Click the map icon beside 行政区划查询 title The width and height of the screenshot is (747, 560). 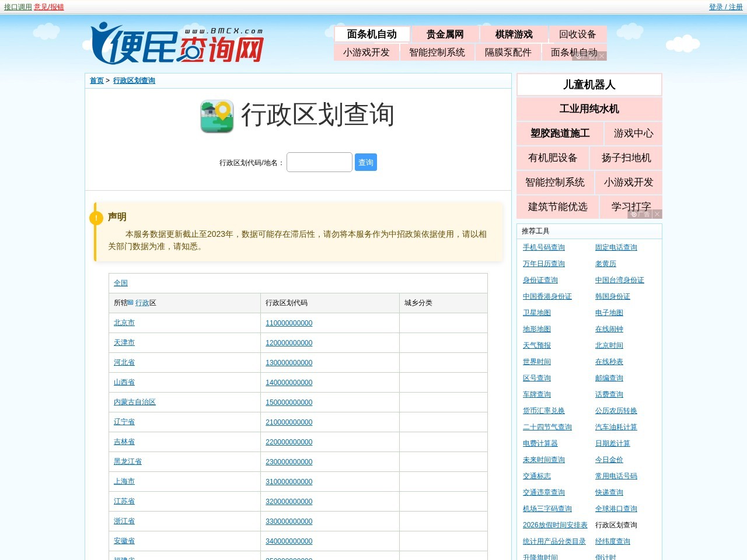coord(217,116)
